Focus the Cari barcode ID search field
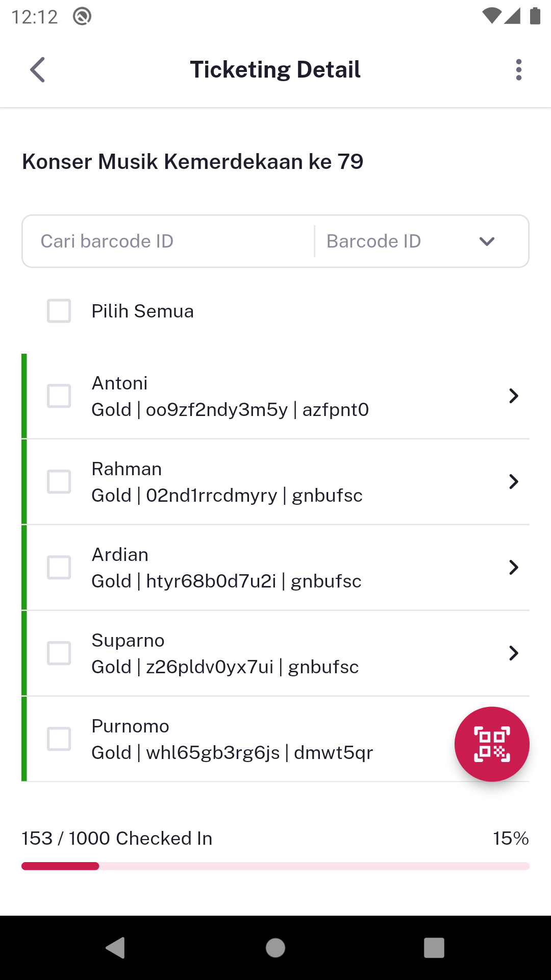Viewport: 551px width, 980px height. [x=168, y=241]
